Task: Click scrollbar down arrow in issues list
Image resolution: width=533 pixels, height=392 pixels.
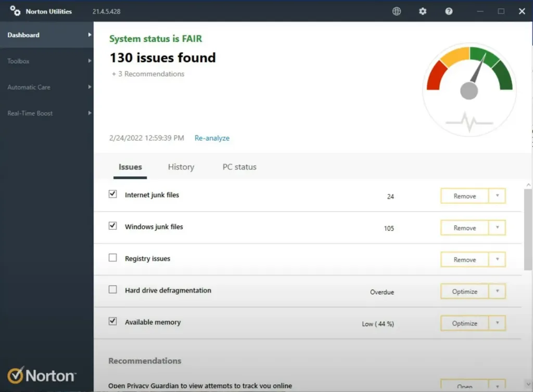Action: coord(528,384)
